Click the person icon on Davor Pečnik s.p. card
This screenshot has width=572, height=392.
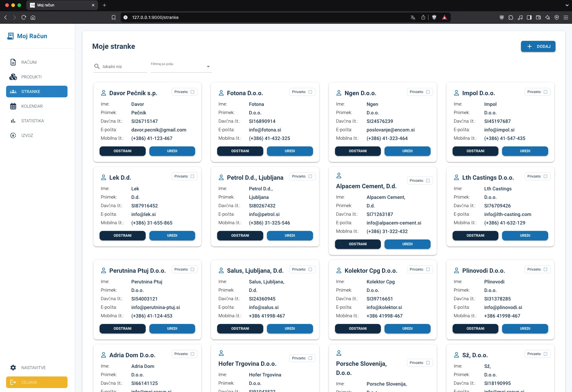(x=104, y=93)
